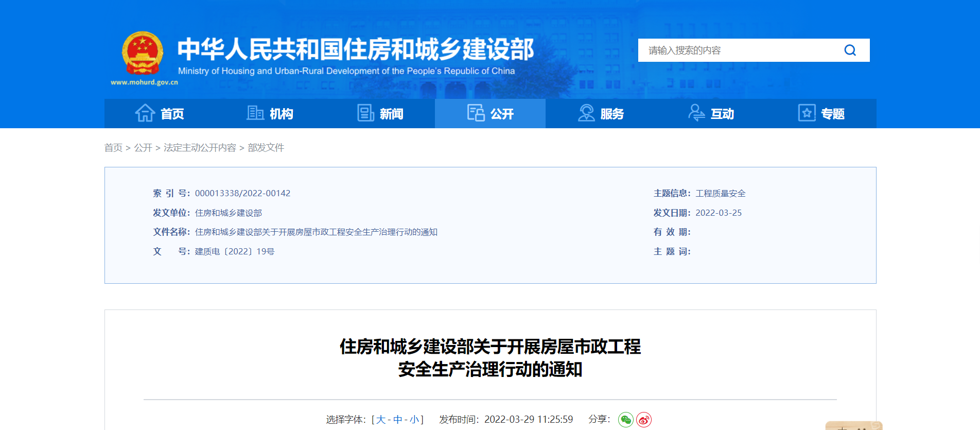Select small font size 小

[x=414, y=420]
